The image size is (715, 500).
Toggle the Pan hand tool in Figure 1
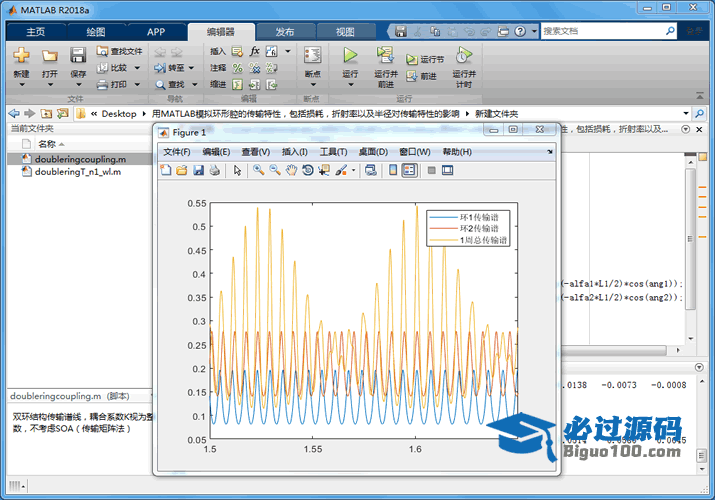pyautogui.click(x=291, y=170)
